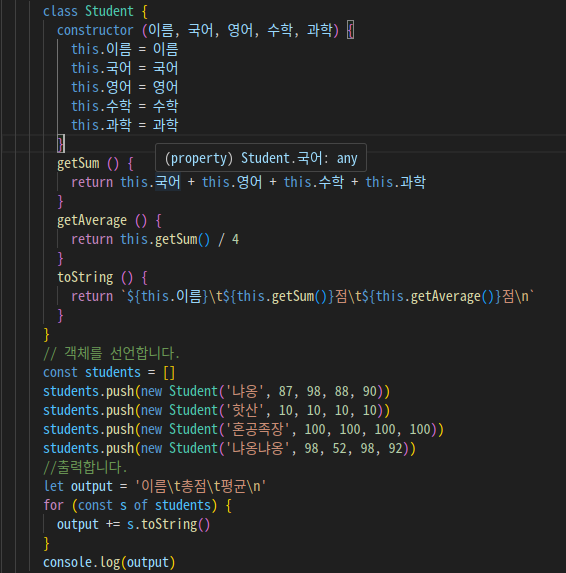Click the 'class' keyword on the first line

[60, 11]
